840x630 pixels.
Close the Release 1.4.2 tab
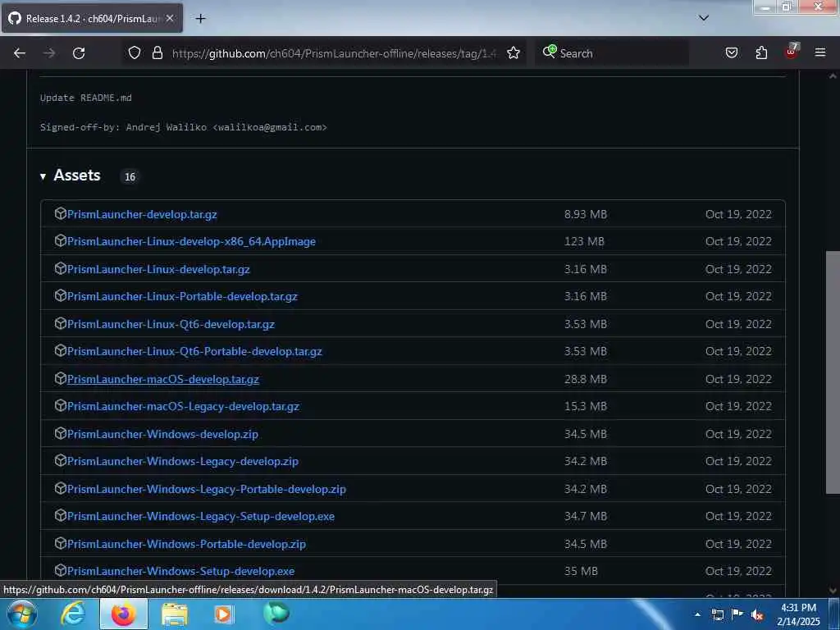coord(170,18)
